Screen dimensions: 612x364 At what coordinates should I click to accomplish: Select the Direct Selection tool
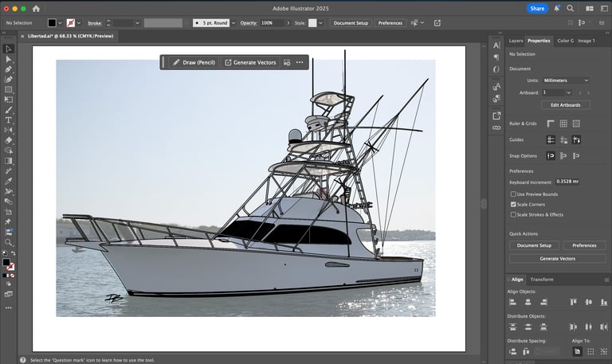[x=8, y=59]
